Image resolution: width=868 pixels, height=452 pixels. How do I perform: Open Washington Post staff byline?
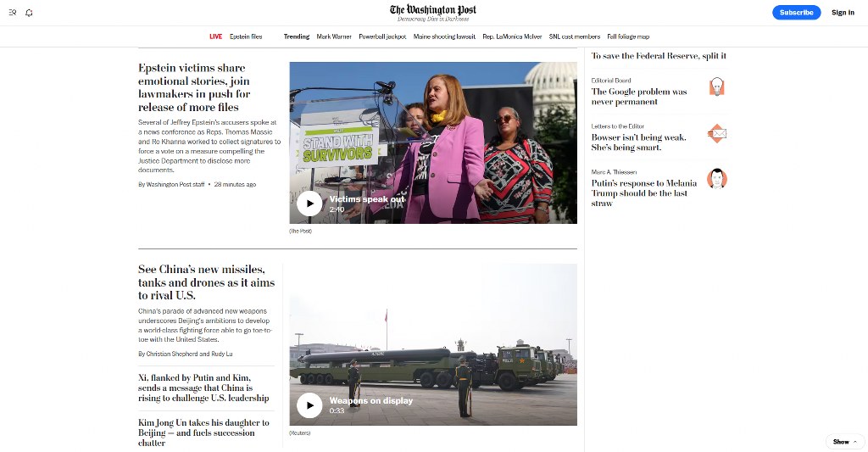tap(175, 184)
